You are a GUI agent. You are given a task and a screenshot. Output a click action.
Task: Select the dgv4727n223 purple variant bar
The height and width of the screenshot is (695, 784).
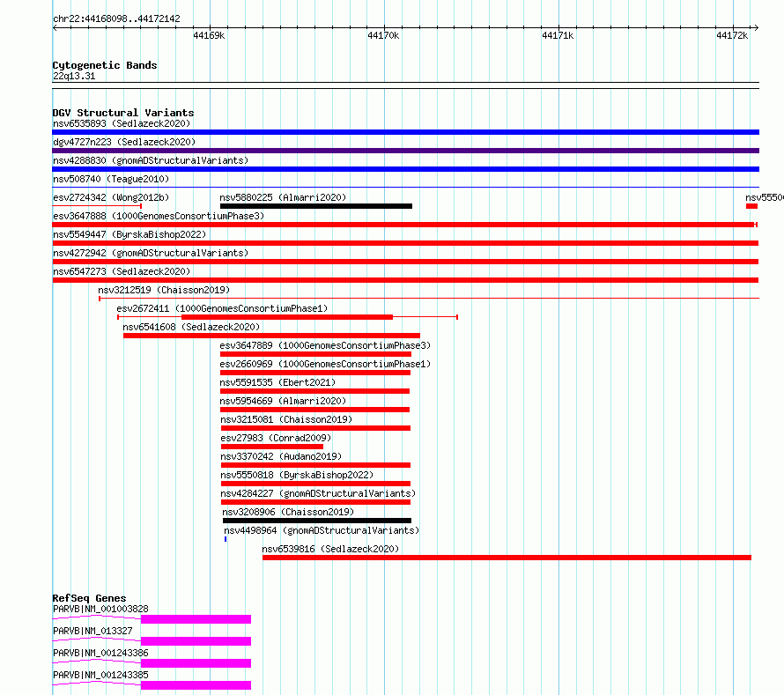pyautogui.click(x=405, y=151)
